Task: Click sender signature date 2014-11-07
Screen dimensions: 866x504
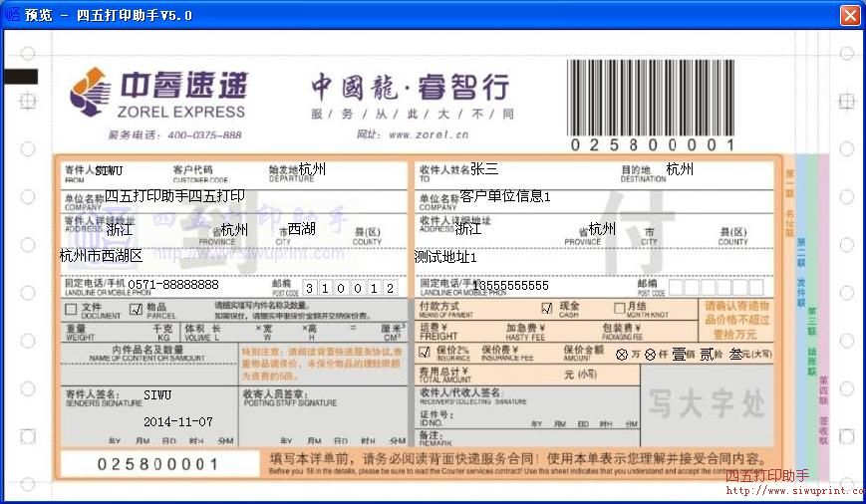Action: tap(177, 421)
